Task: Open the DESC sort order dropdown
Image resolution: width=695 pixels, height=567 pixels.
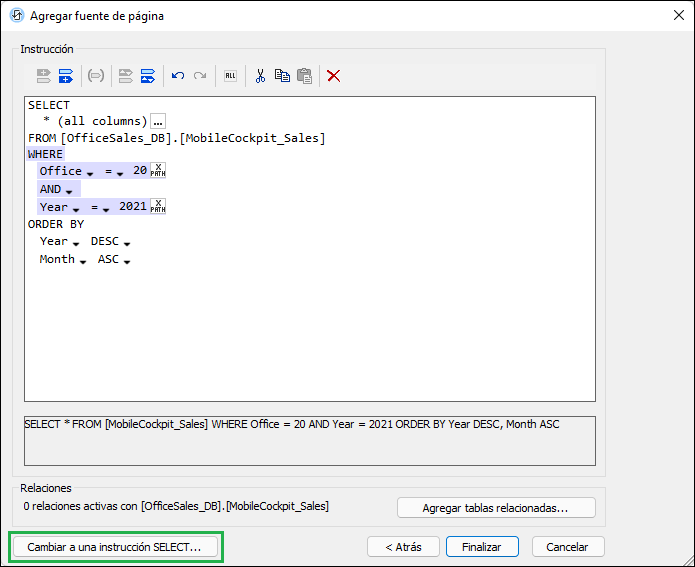Action: [x=127, y=243]
